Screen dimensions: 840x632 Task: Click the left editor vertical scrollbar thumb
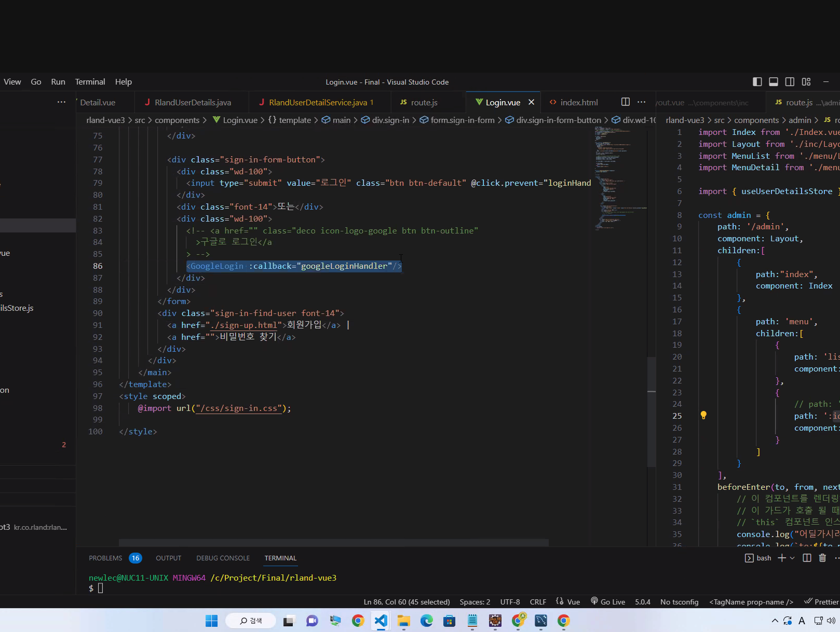pyautogui.click(x=652, y=412)
